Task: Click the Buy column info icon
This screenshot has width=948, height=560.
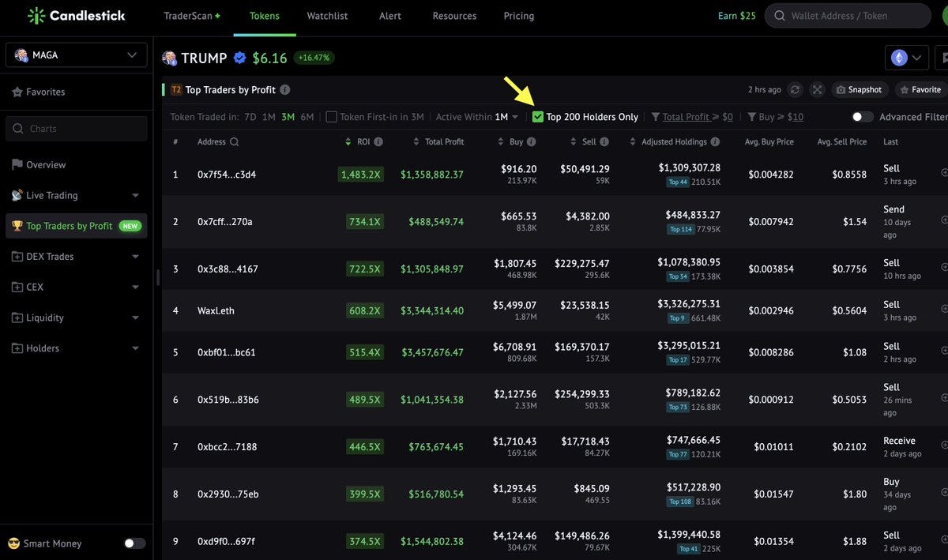Action: (531, 142)
